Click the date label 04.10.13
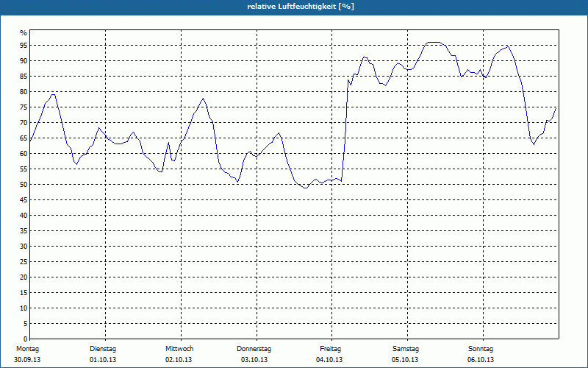Viewport: 588px width, 368px height. [329, 360]
